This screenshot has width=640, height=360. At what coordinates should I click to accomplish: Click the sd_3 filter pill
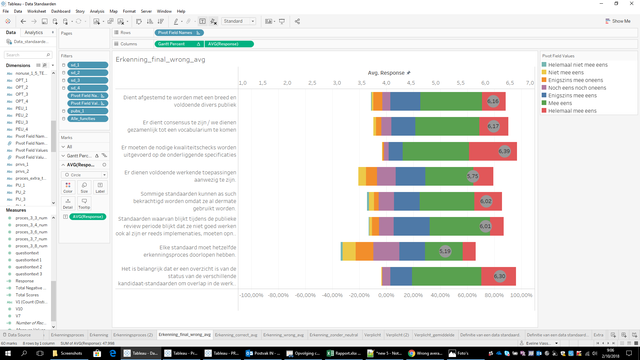point(88,80)
